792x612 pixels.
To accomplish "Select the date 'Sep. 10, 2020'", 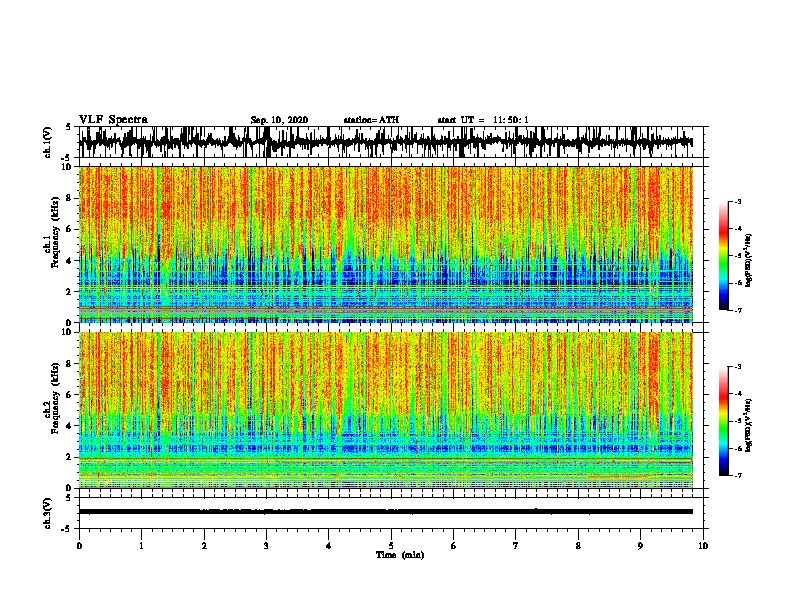I will (x=279, y=120).
